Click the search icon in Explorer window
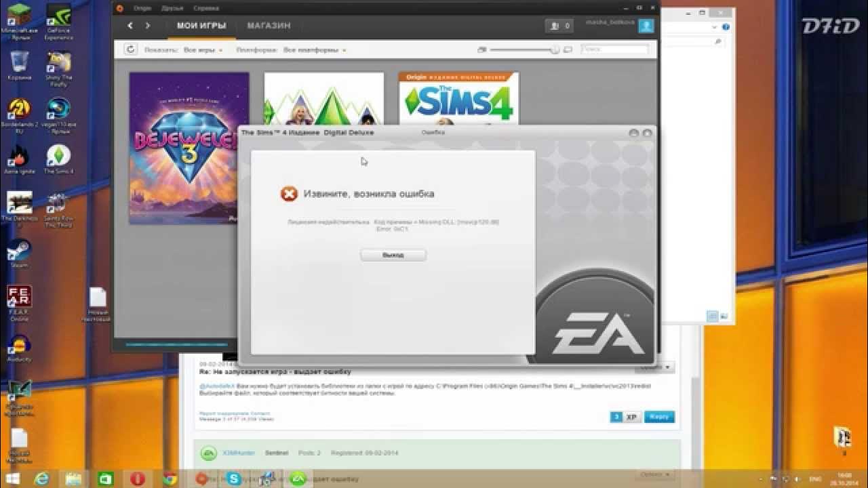 coord(717,42)
